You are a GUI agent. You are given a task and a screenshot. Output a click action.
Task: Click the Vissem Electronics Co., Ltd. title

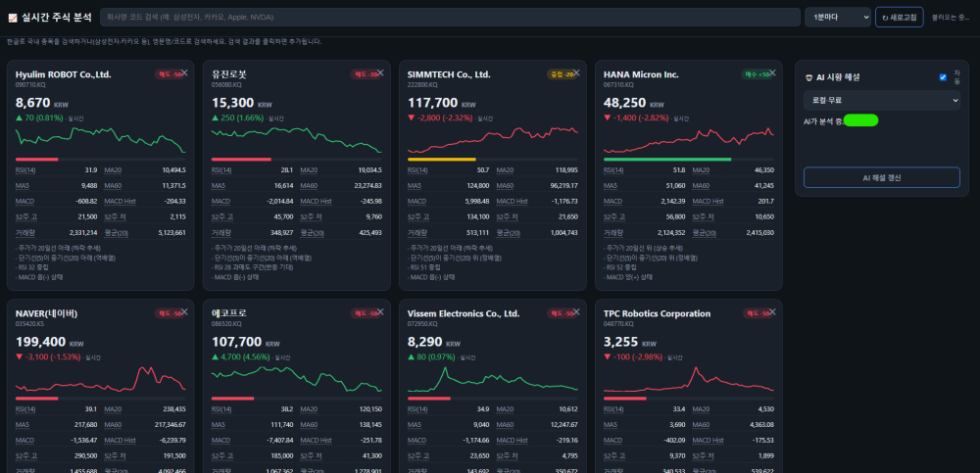tap(464, 313)
